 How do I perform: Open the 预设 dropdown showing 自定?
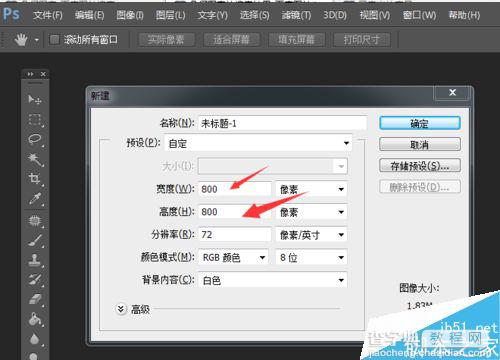point(258,143)
